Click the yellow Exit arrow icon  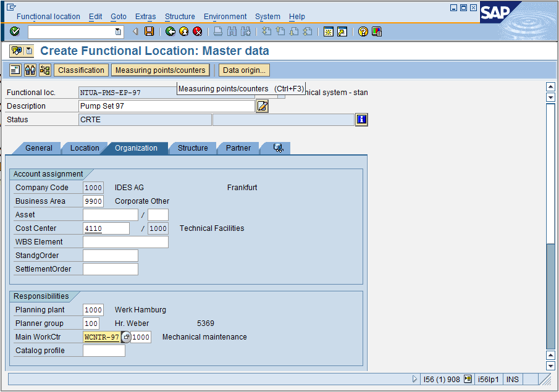(x=184, y=31)
